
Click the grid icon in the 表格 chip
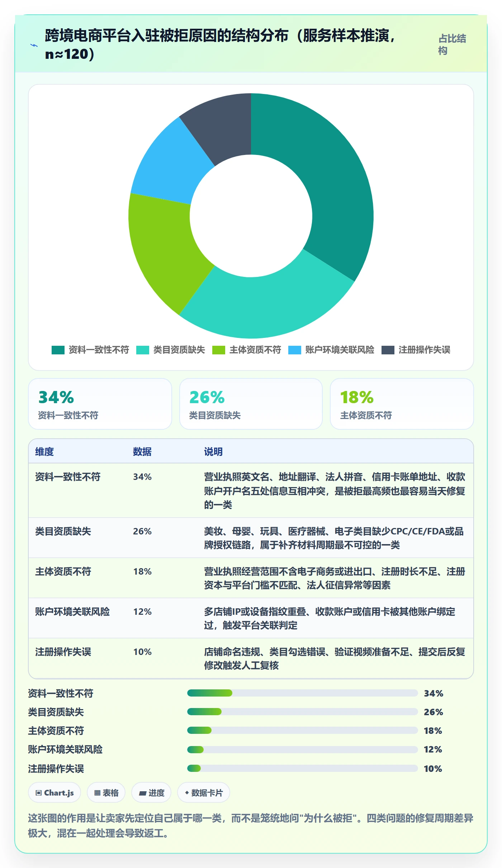pos(97,793)
